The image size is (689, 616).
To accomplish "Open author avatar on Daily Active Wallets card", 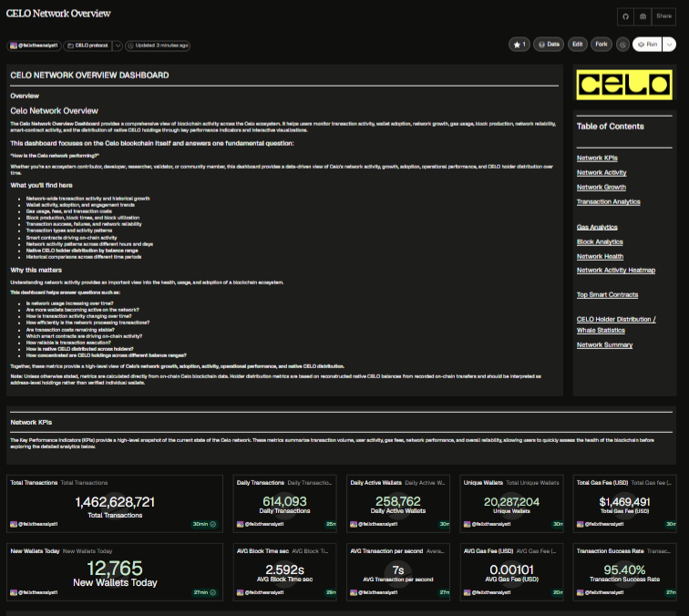I will coord(354,524).
